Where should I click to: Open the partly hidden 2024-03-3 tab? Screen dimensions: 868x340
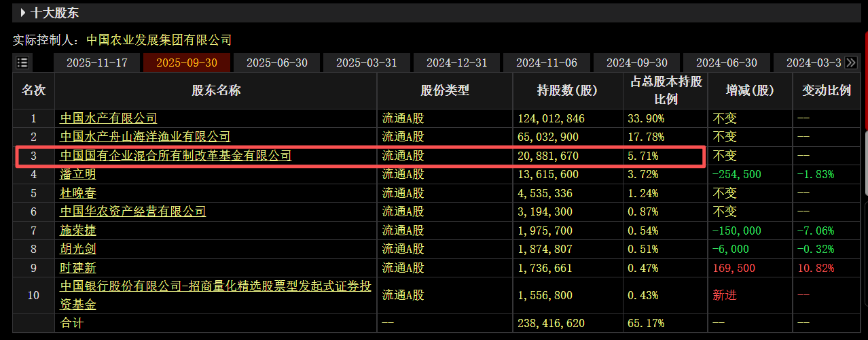(x=808, y=63)
